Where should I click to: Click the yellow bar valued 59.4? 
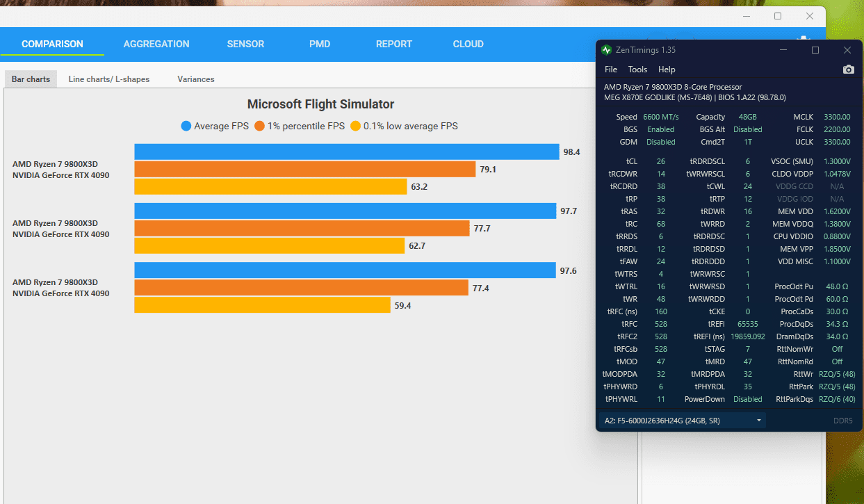262,304
